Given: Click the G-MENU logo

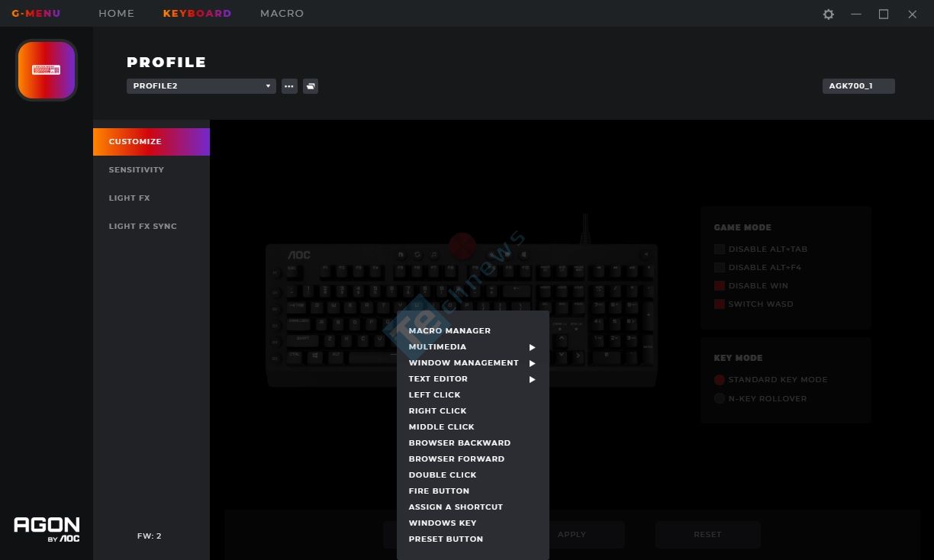Looking at the screenshot, I should click(x=36, y=13).
